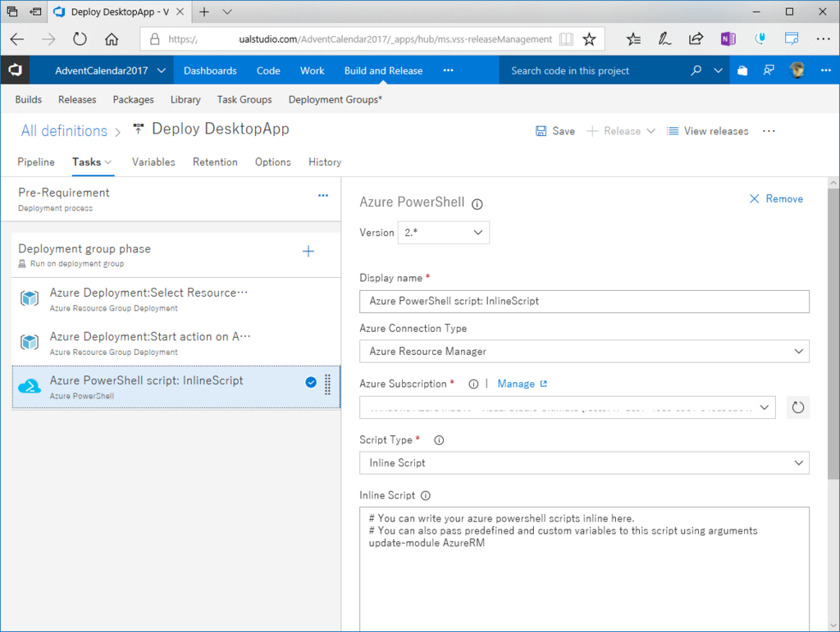Open browser tab list chevron

click(227, 11)
